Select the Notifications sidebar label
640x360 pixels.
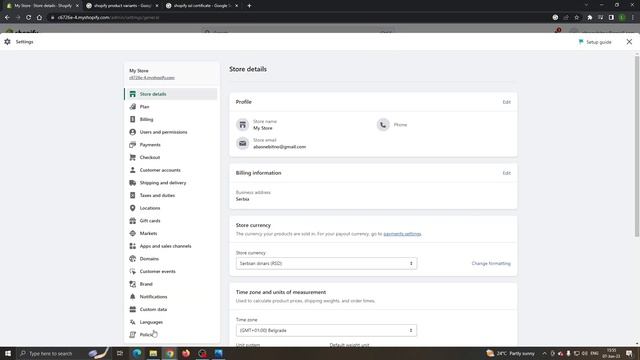[x=153, y=297]
